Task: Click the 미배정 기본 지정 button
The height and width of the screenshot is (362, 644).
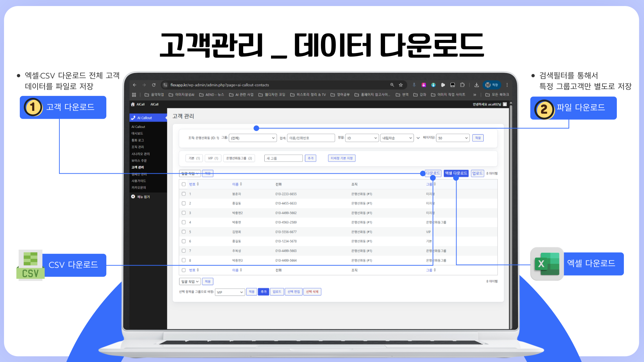Action: [x=341, y=158]
